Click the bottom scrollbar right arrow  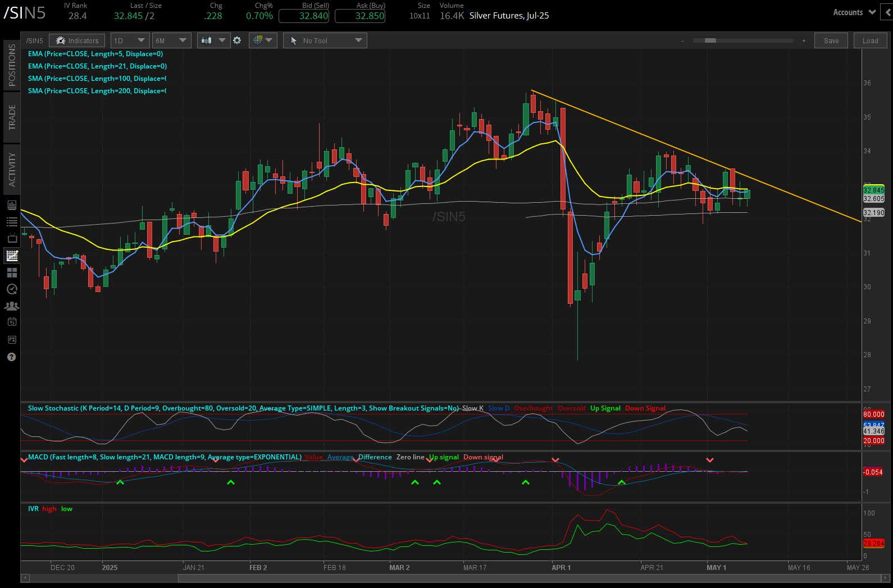pyautogui.click(x=887, y=577)
